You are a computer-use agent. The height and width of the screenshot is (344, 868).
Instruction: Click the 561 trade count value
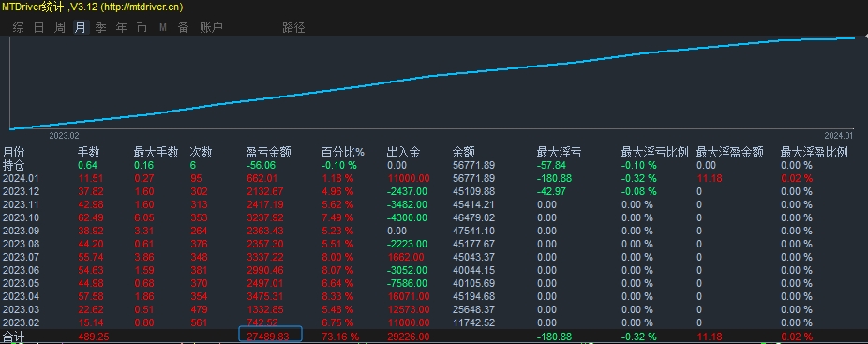199,322
